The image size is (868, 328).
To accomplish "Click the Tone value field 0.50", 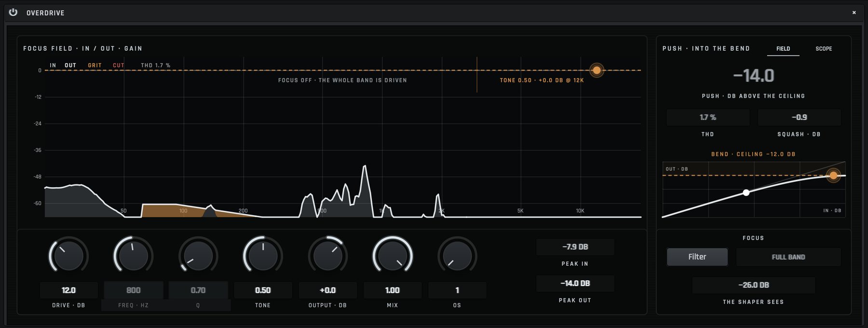I will click(x=263, y=290).
